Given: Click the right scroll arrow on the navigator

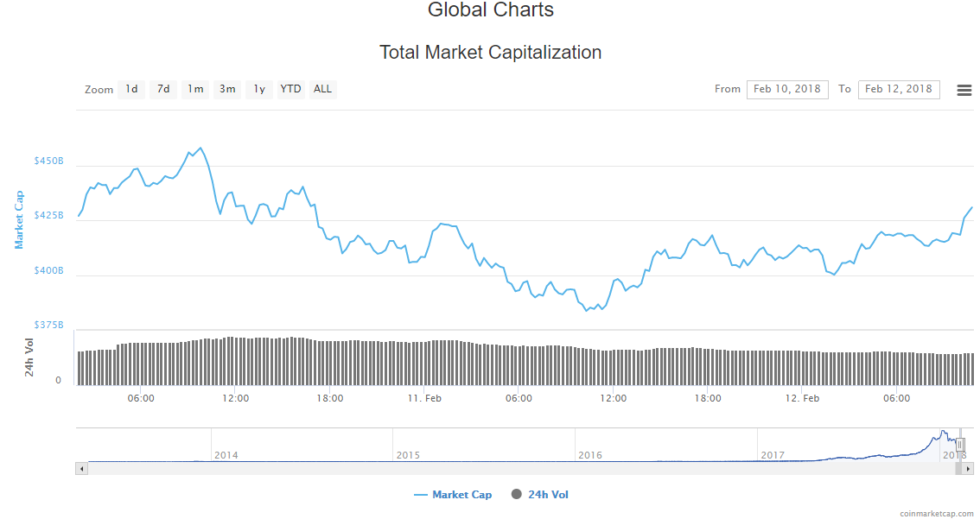Looking at the screenshot, I should pyautogui.click(x=970, y=467).
